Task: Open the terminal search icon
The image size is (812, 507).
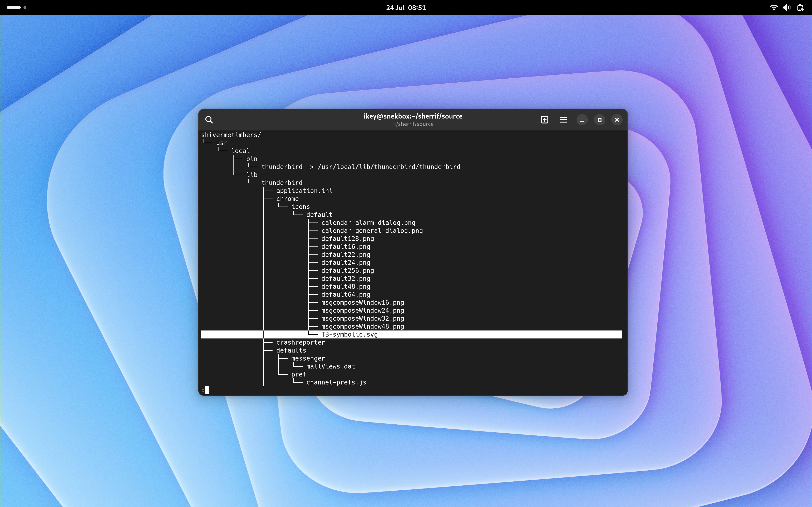Action: point(209,120)
